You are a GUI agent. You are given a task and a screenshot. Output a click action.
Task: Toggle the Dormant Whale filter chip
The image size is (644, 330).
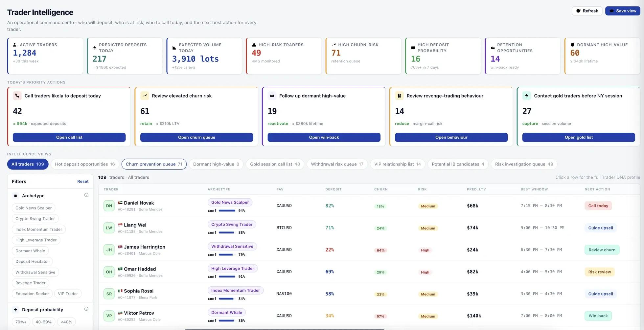pyautogui.click(x=30, y=251)
